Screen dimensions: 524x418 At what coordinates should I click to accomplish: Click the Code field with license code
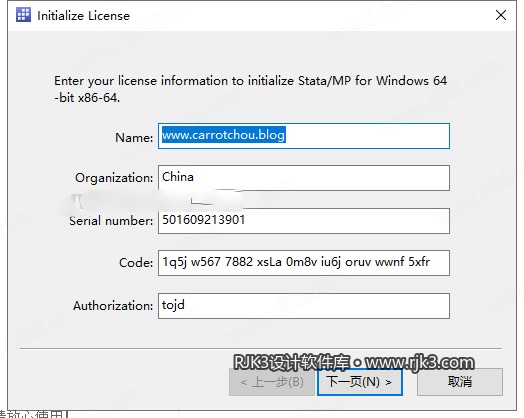pos(304,263)
